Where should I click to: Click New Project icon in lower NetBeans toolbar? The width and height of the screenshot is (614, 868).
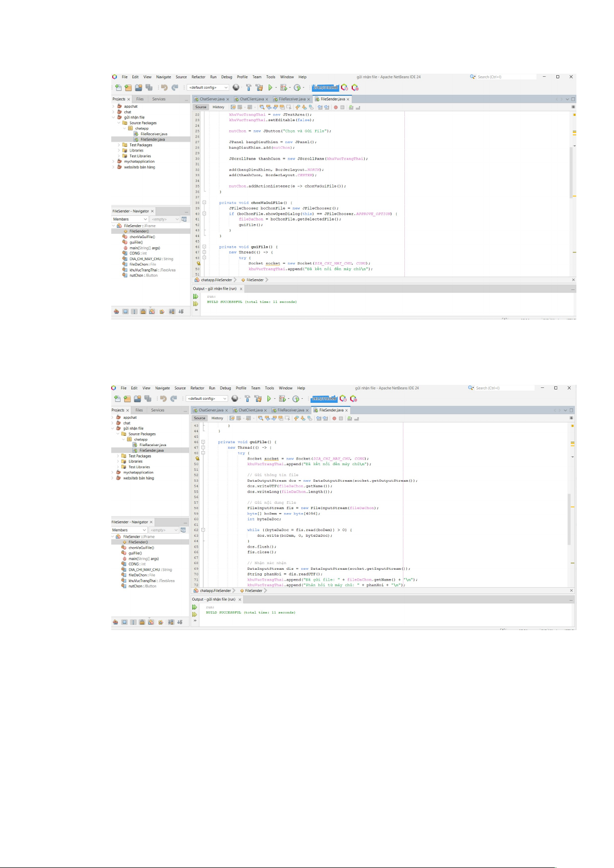[127, 399]
